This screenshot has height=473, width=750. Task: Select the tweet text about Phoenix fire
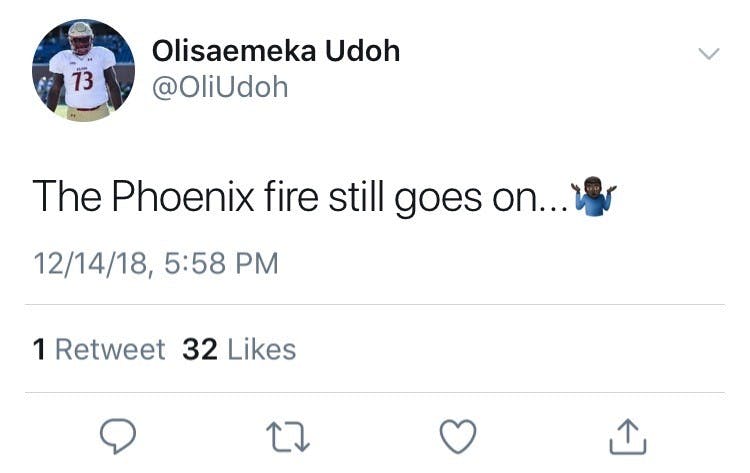325,197
